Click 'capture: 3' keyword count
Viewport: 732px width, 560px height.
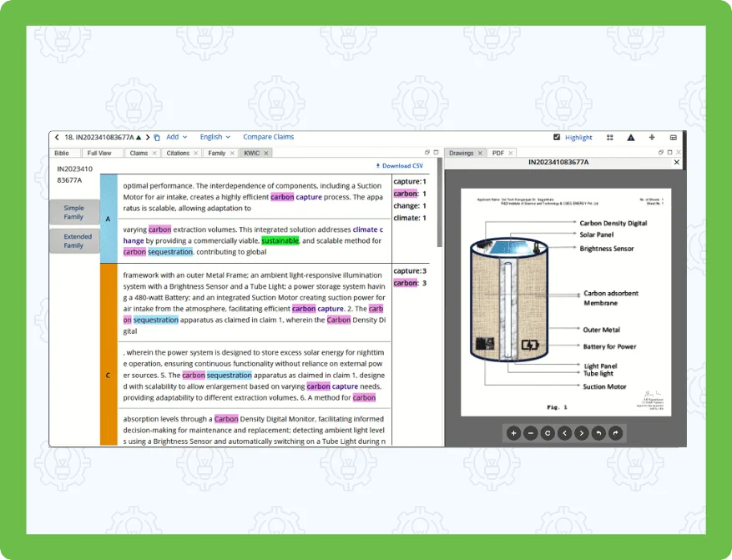tap(410, 271)
